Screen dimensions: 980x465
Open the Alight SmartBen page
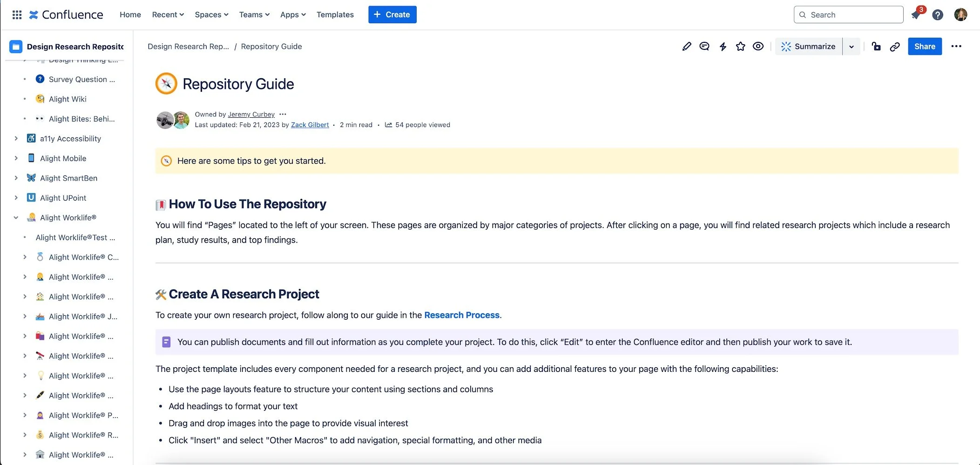pyautogui.click(x=69, y=178)
